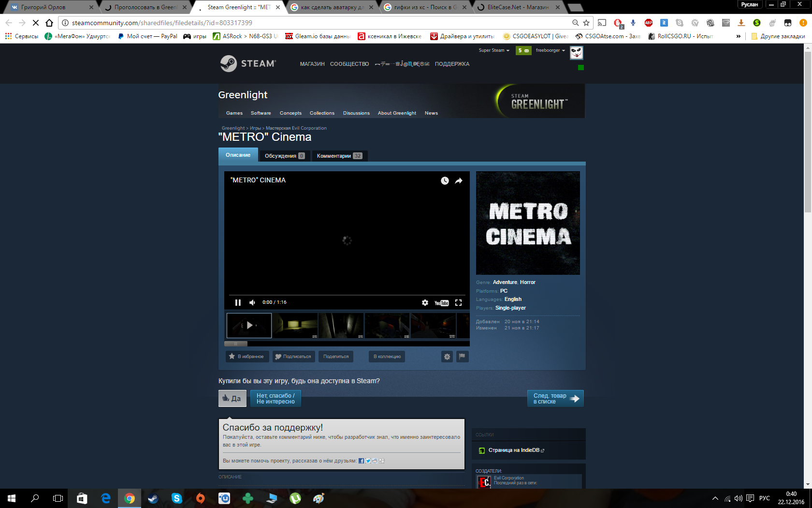812x508 pixels.
Task: Open the Software section of Greenlight
Action: [261, 113]
